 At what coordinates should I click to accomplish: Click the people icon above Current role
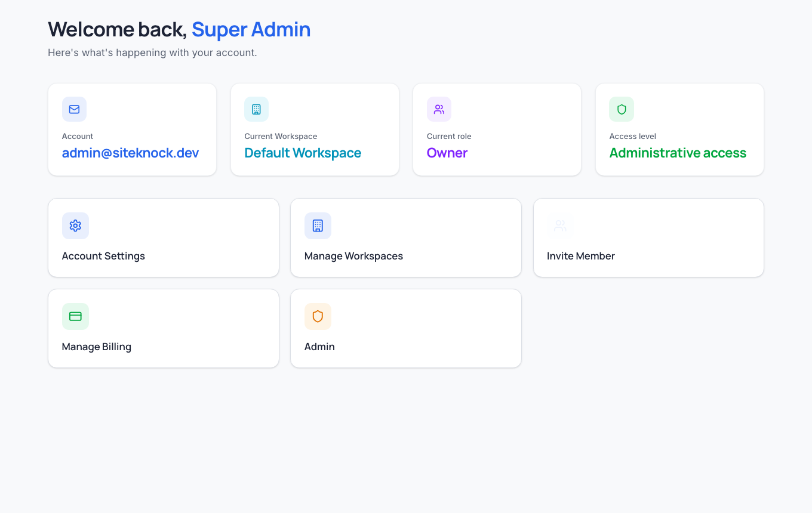pos(439,109)
